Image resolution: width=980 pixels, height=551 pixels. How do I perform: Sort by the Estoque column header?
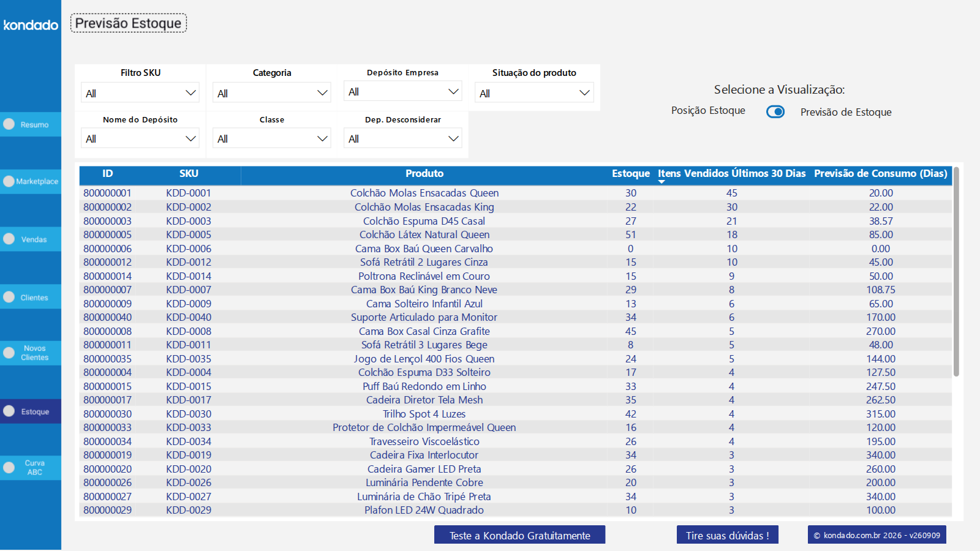click(631, 174)
